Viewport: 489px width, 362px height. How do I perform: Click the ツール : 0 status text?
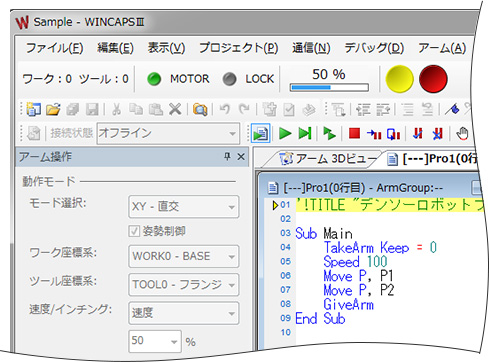pos(104,79)
